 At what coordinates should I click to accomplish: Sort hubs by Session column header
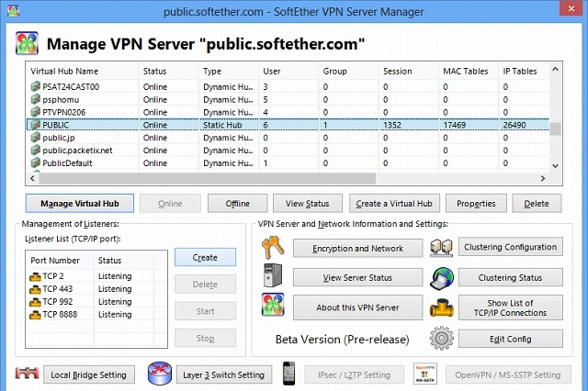pos(408,72)
